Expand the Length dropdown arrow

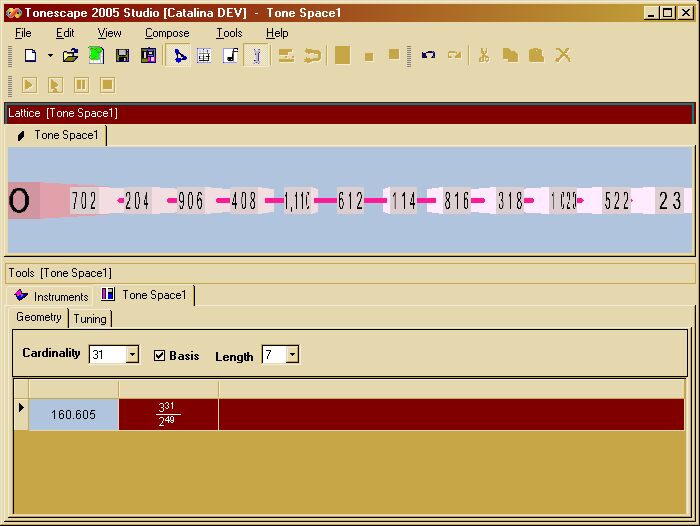292,355
